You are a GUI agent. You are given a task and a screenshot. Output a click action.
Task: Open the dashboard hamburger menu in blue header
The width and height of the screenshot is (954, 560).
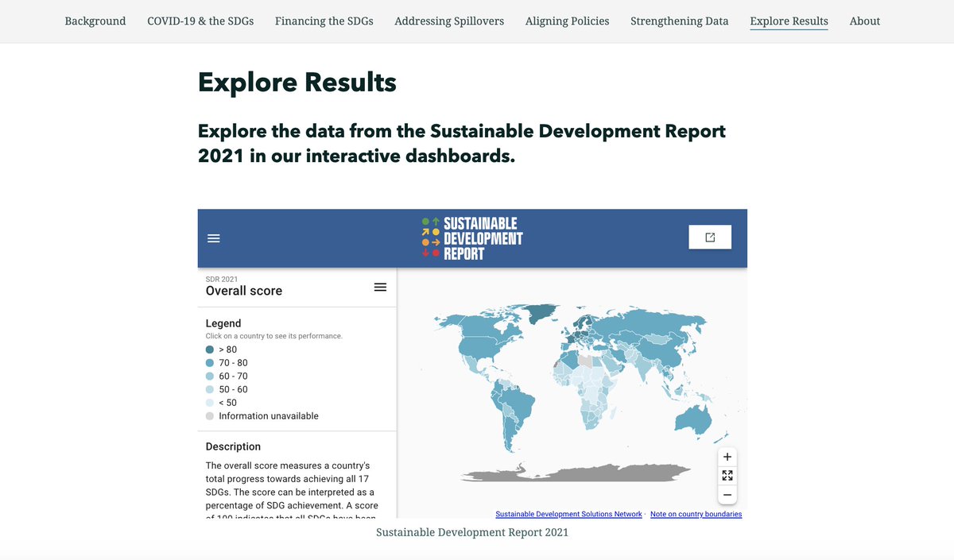(x=213, y=238)
